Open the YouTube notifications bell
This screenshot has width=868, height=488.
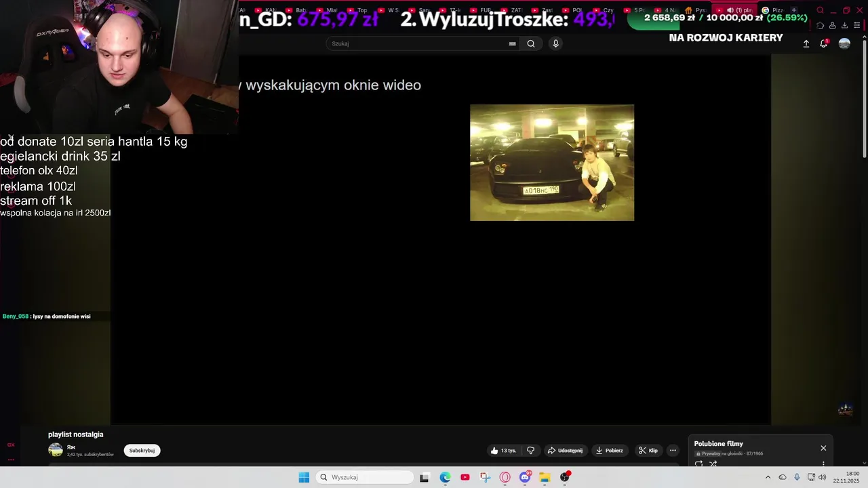(824, 43)
